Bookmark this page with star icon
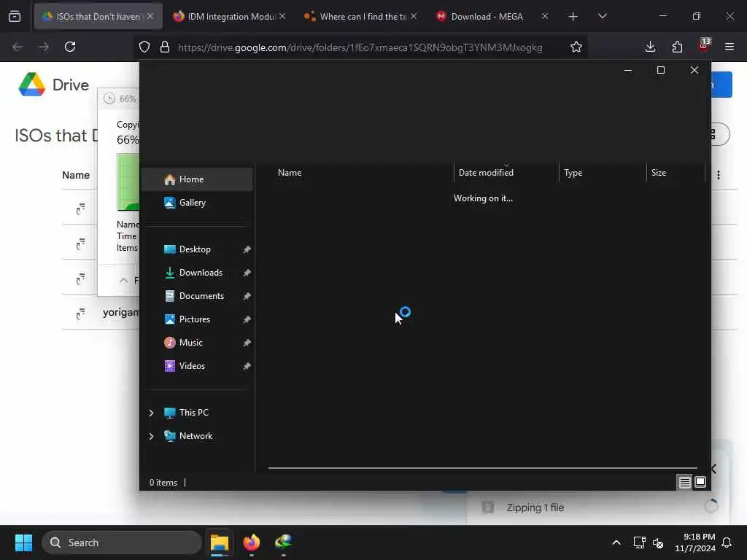Screen dimensions: 747x560 (x=576, y=47)
